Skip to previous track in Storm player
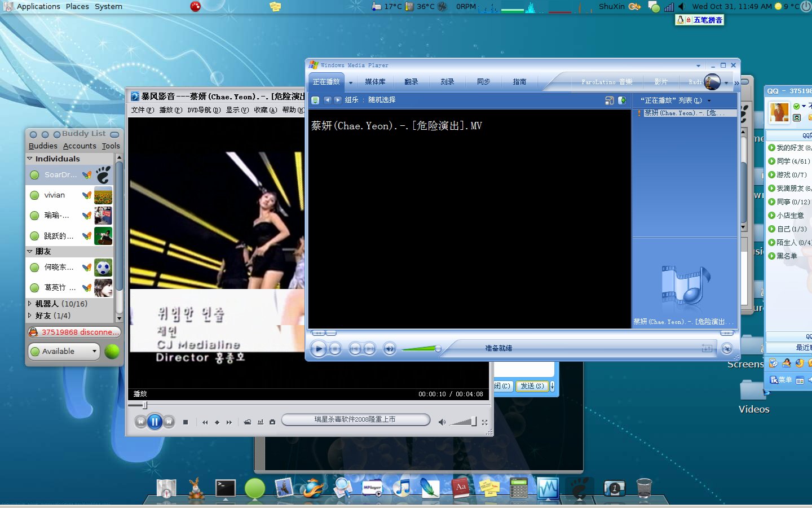This screenshot has width=812, height=508. point(141,422)
